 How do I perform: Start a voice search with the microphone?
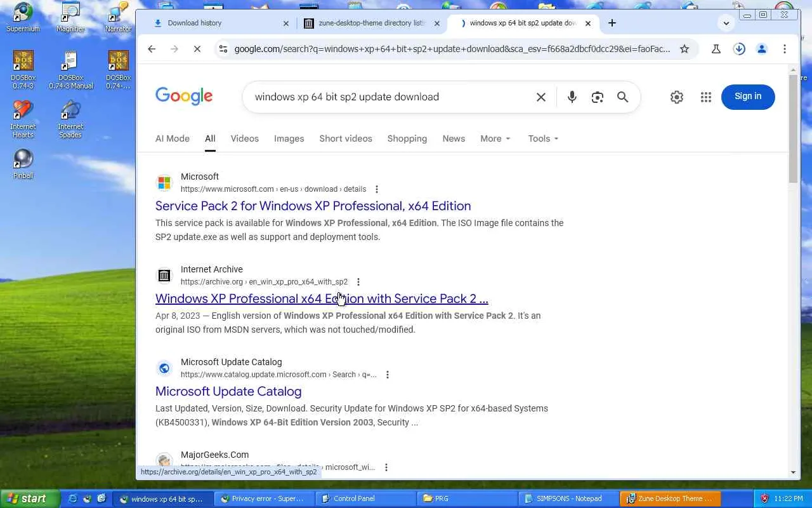[572, 97]
